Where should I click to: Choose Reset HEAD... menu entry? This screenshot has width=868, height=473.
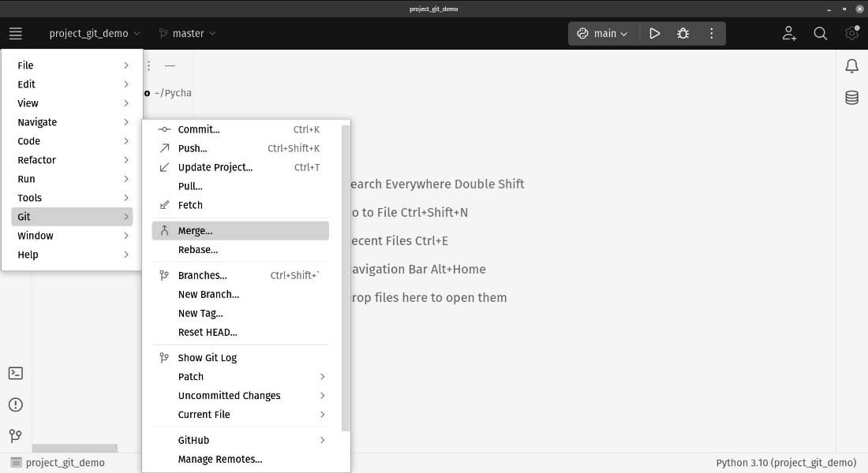point(240,332)
